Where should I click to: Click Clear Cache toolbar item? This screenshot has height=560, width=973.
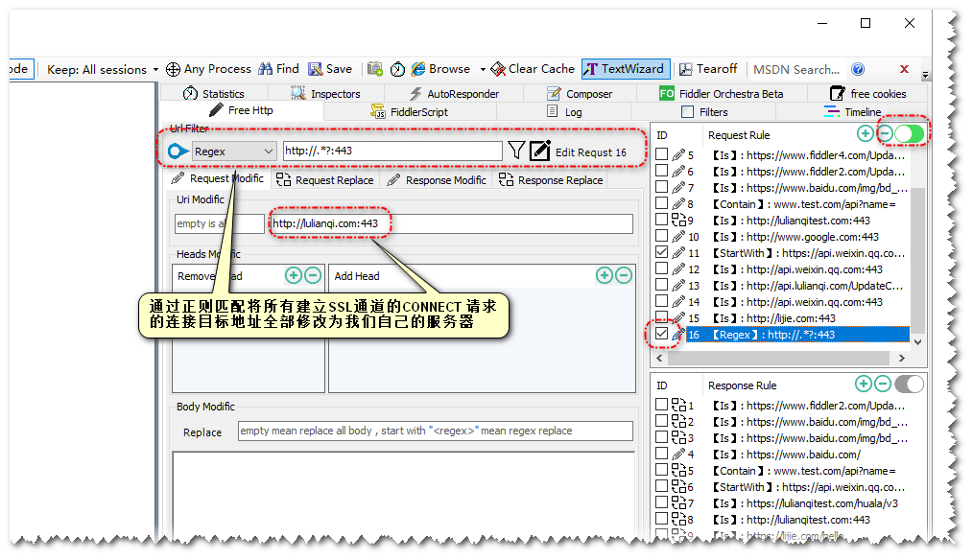click(x=534, y=69)
